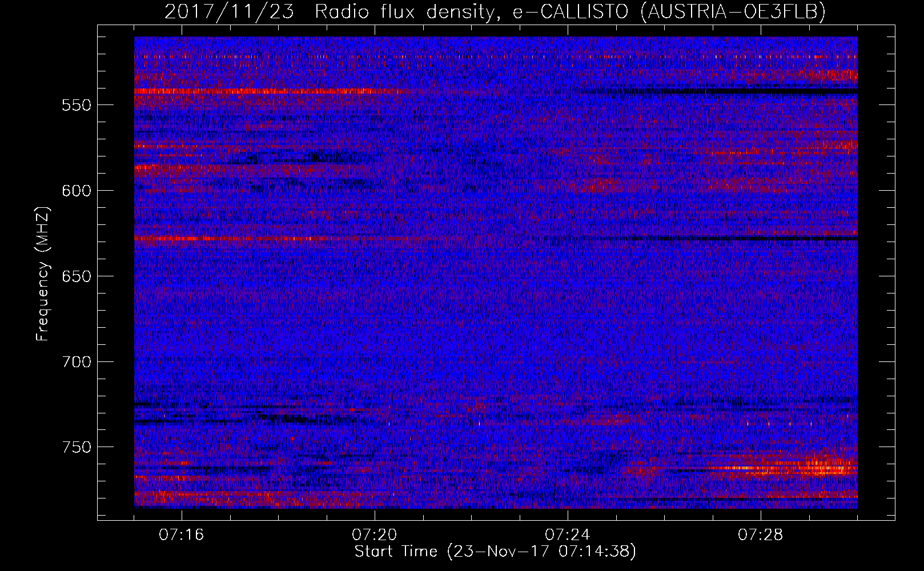The image size is (924, 571).
Task: Click the 'Frequency (MHZ)' axis label
Action: [x=43, y=274]
